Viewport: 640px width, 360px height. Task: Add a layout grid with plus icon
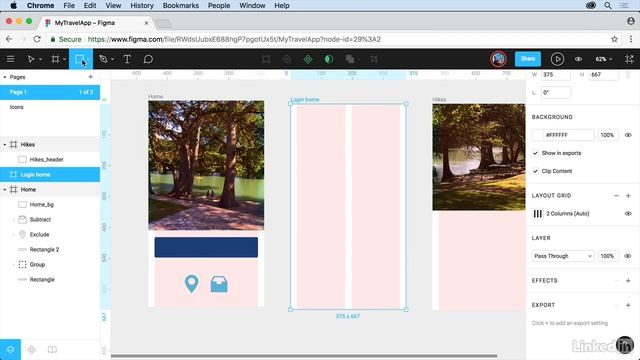tap(628, 196)
